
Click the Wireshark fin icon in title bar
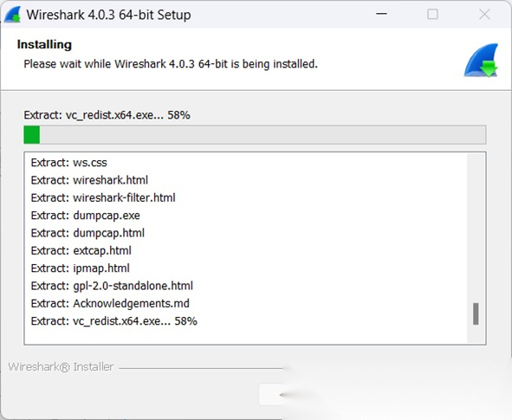pos(12,15)
